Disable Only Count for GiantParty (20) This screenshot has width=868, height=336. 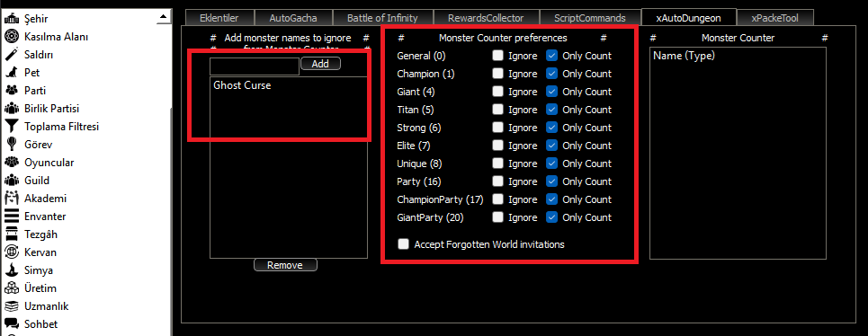(552, 217)
